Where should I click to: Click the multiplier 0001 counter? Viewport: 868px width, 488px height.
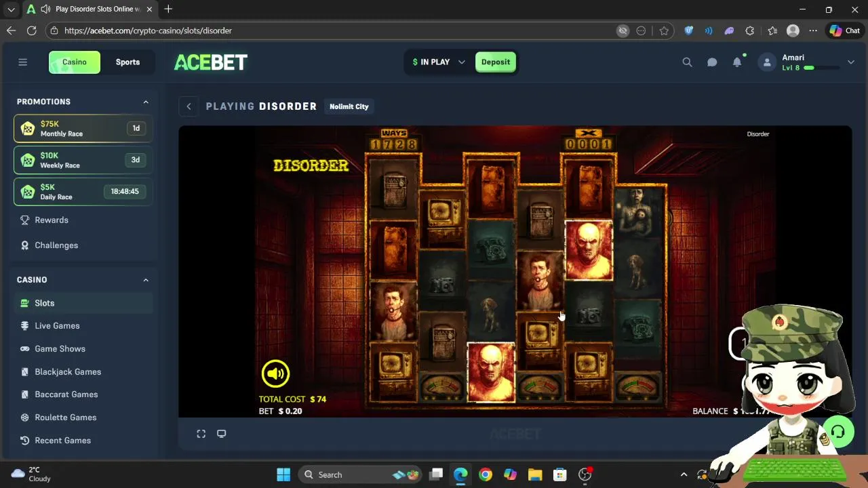coord(589,140)
